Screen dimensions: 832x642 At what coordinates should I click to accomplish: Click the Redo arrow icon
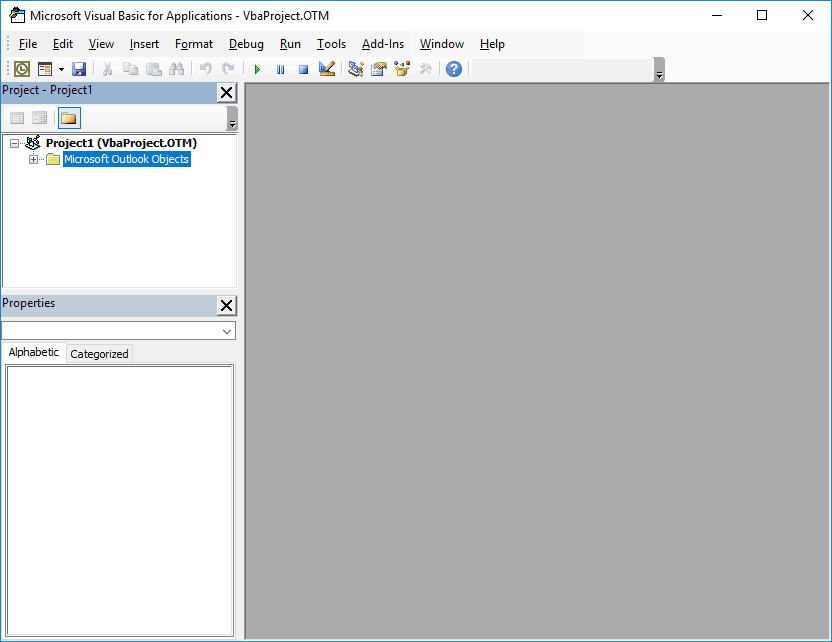click(x=228, y=69)
